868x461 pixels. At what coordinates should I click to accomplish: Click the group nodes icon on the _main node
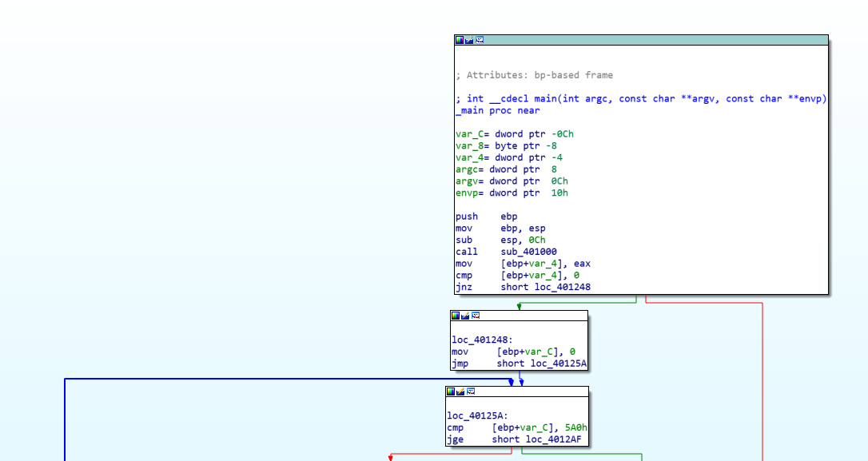point(480,40)
